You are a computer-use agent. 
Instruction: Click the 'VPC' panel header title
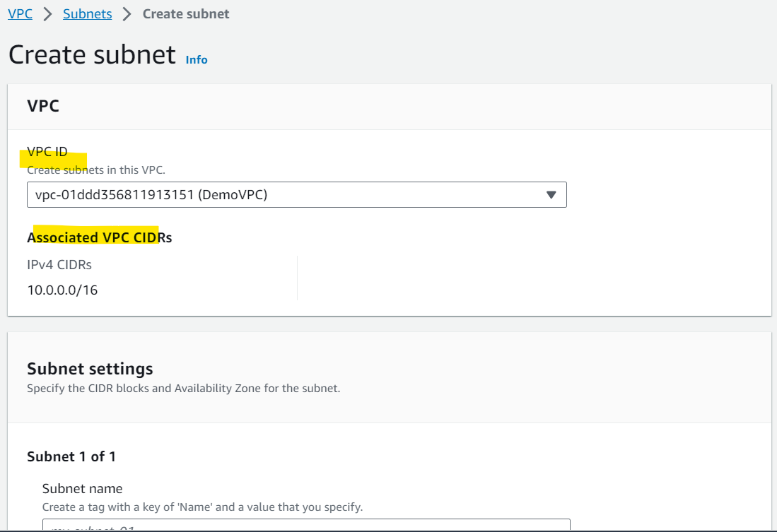click(43, 106)
